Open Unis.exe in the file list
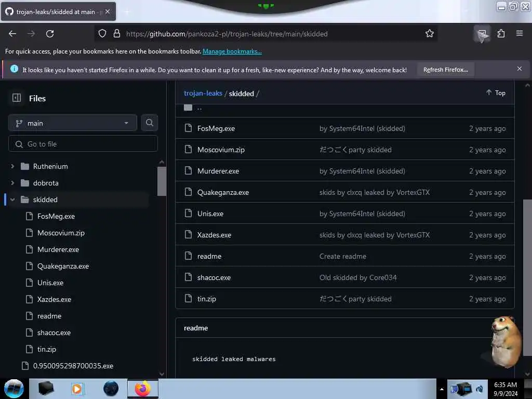 [x=210, y=214]
